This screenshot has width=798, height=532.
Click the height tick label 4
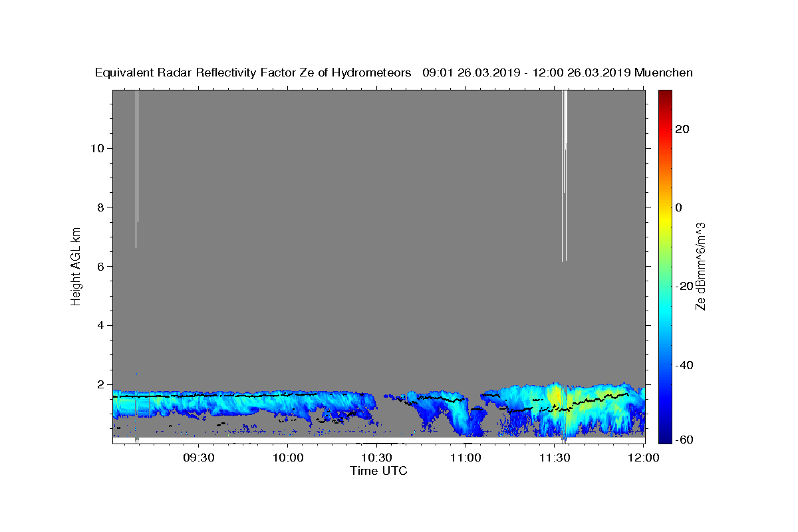click(100, 325)
